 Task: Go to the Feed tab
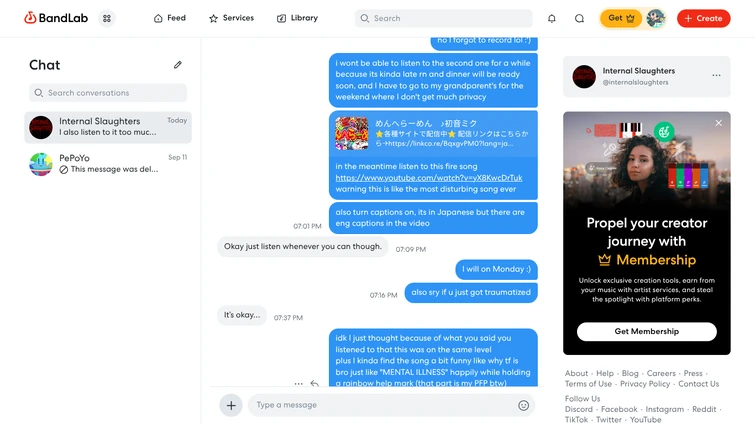(169, 18)
